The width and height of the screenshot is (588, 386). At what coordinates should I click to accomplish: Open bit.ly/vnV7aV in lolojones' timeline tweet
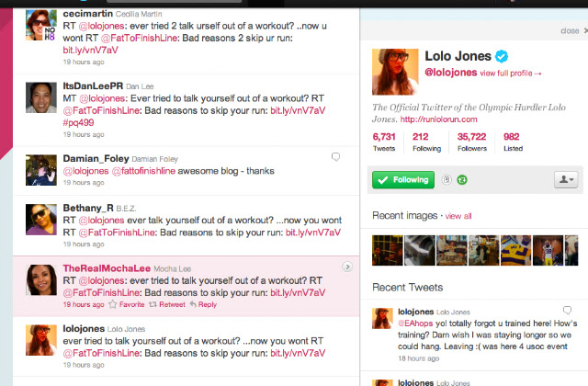click(x=298, y=353)
